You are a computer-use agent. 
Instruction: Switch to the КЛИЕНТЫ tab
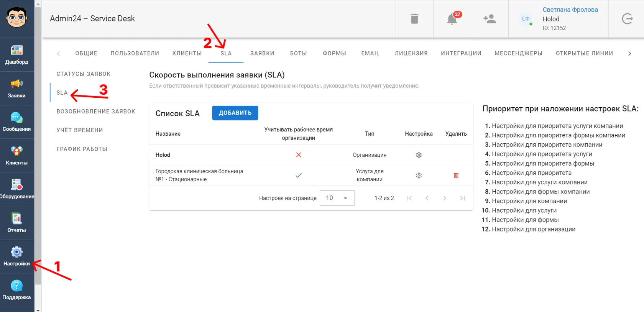(187, 53)
